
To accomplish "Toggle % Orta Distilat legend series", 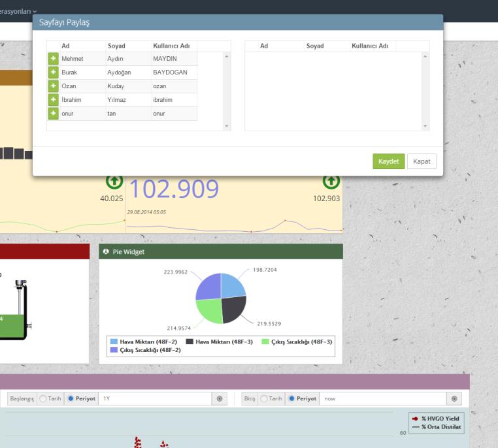I will click(437, 426).
